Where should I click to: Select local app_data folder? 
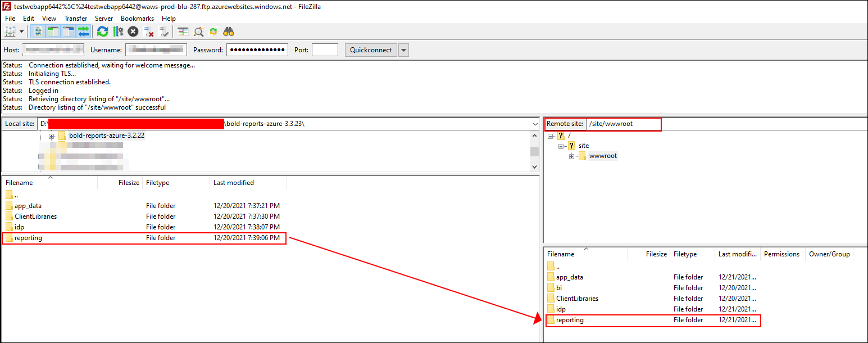(145, 206)
